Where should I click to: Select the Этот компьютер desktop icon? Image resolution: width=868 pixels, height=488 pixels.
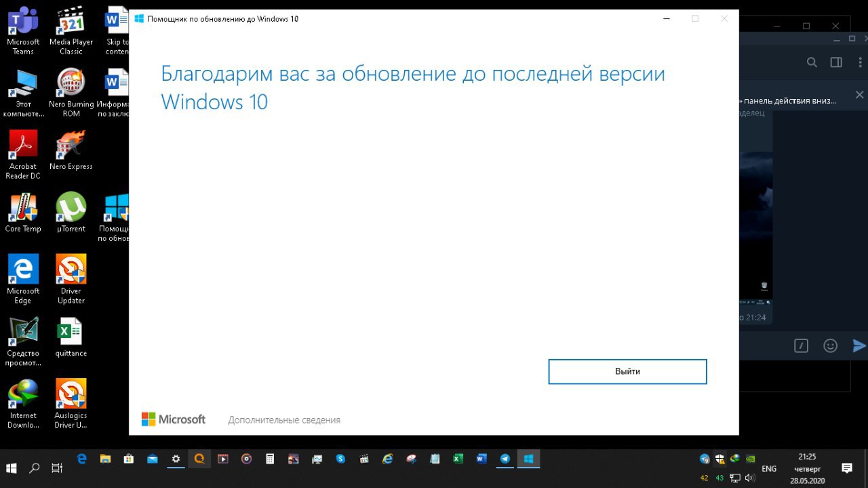pyautogui.click(x=23, y=93)
